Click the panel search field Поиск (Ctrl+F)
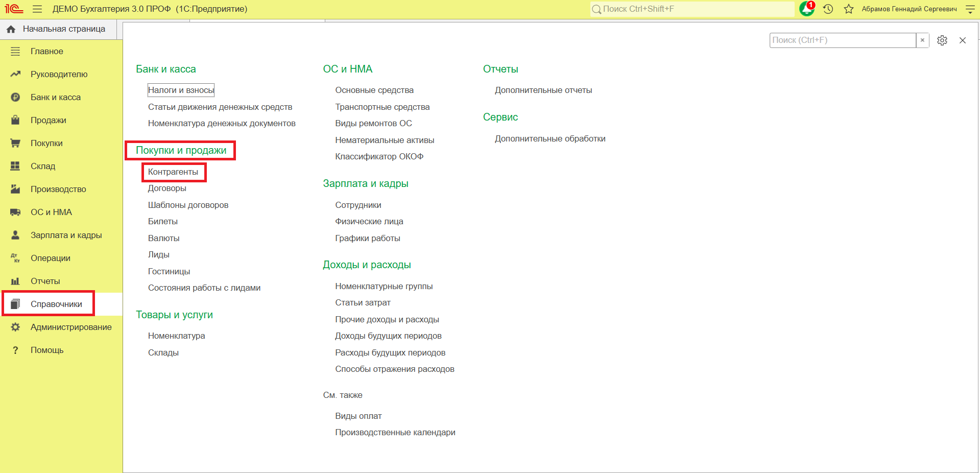 (x=843, y=40)
